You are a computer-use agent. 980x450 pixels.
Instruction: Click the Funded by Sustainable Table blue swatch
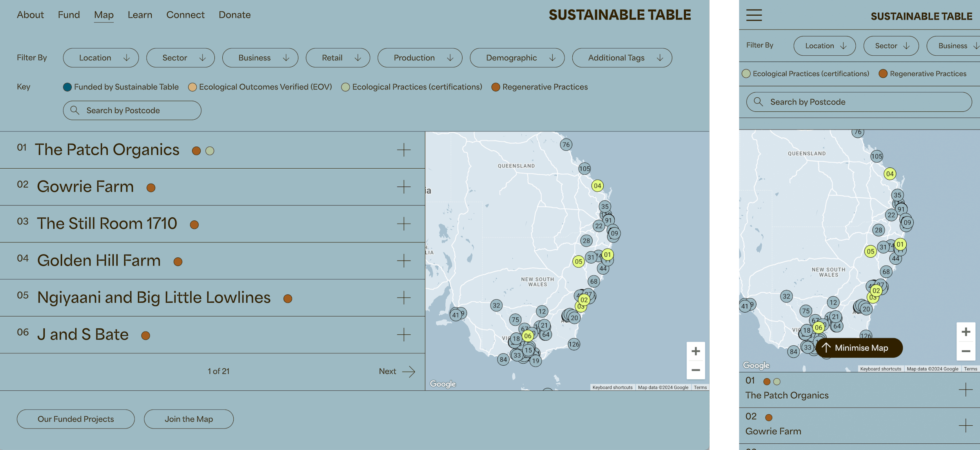[x=67, y=87]
